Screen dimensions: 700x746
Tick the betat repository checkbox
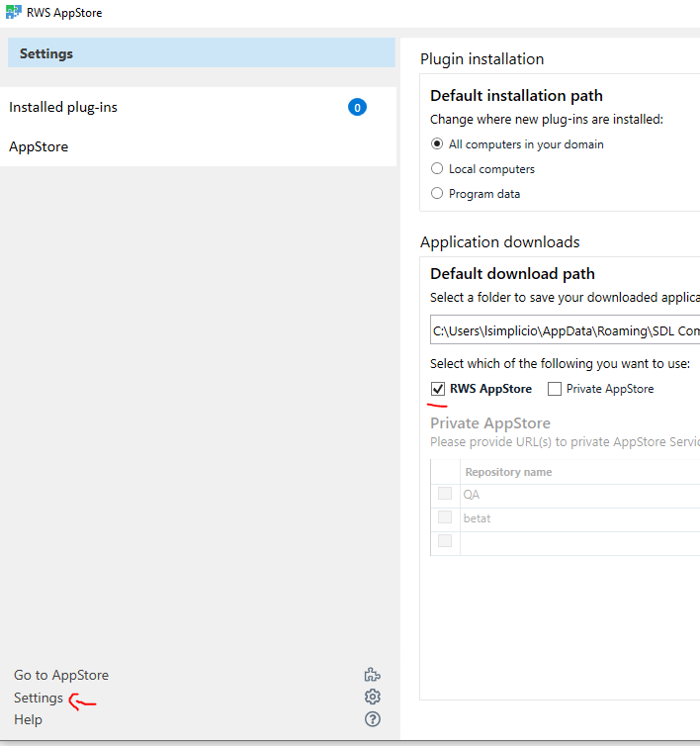tap(445, 517)
